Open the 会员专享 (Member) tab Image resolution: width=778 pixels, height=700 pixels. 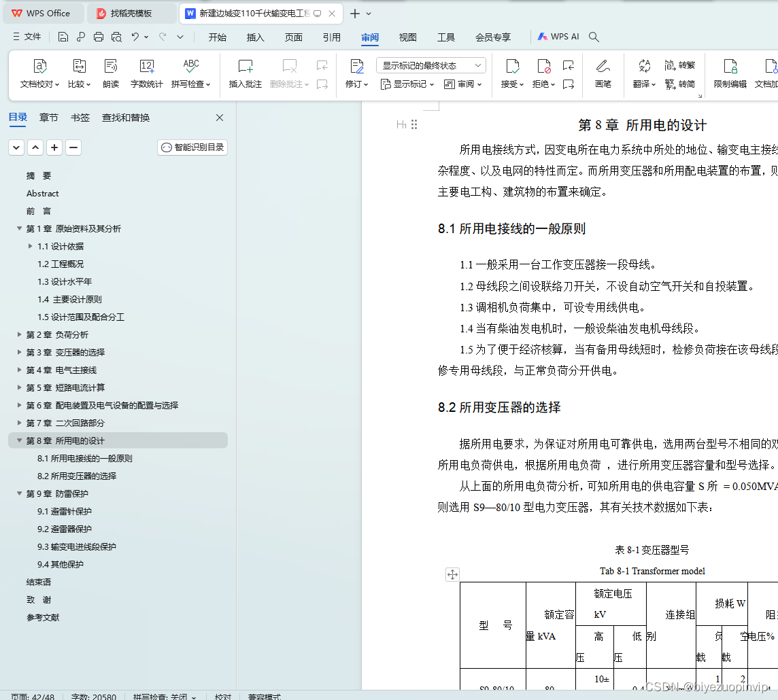tap(492, 37)
